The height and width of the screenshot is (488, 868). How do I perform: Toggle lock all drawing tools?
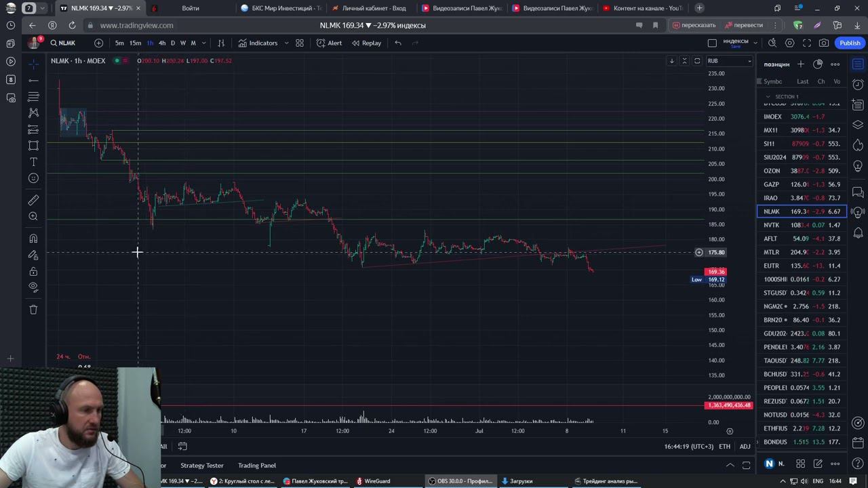click(33, 271)
